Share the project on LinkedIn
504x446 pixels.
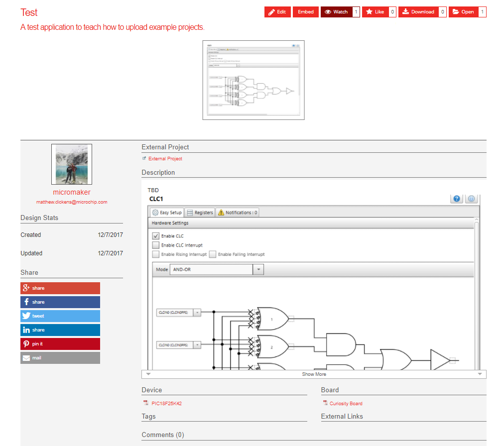(60, 330)
